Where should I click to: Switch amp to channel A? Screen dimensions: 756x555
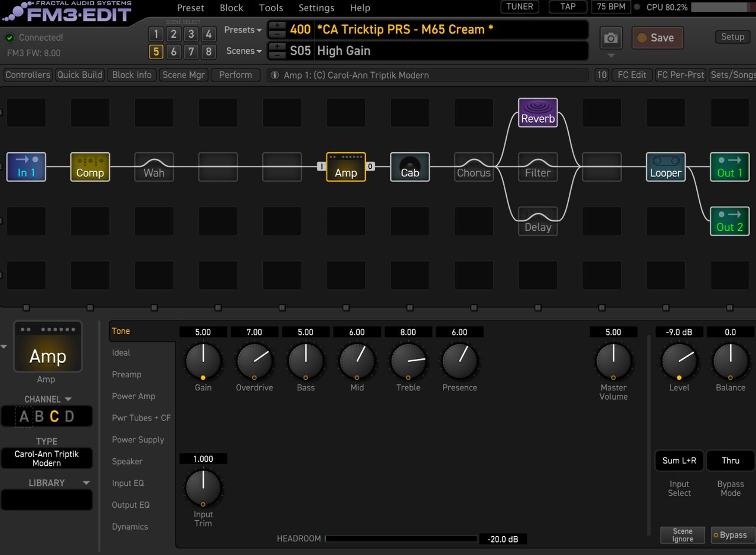pyautogui.click(x=24, y=416)
